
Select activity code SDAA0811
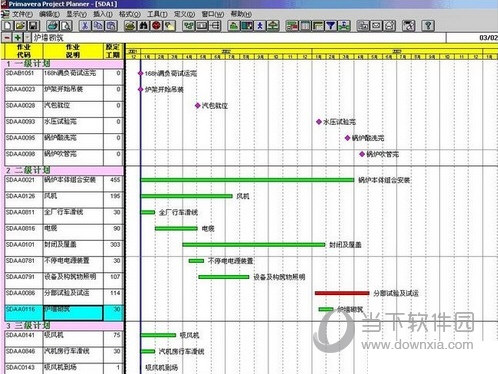[x=20, y=212]
